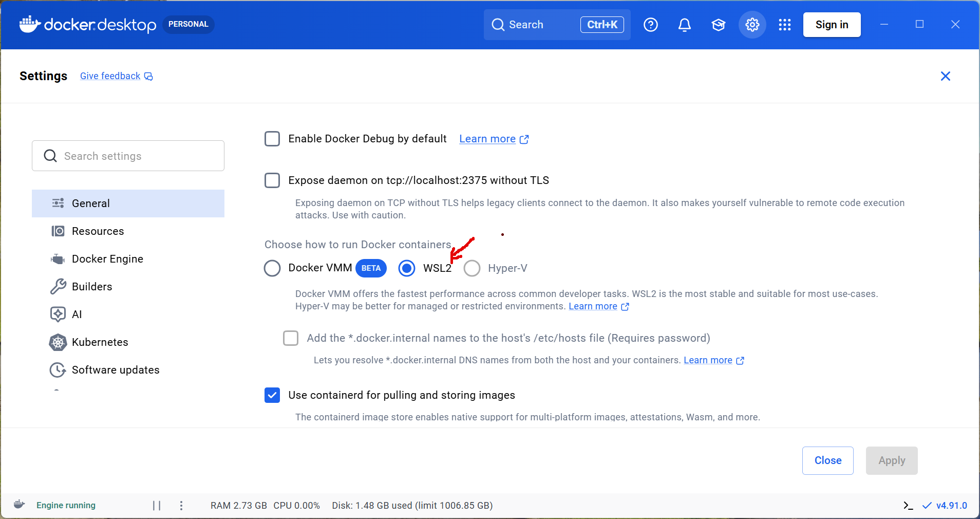Viewport: 980px width, 519px height.
Task: Click the Ctrl+K shortcut badge
Action: (x=602, y=25)
